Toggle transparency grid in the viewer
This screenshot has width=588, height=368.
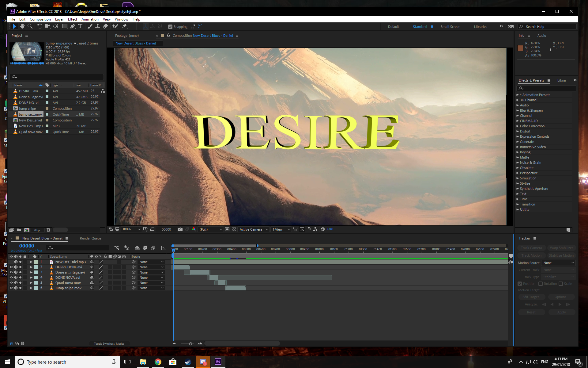(x=234, y=229)
